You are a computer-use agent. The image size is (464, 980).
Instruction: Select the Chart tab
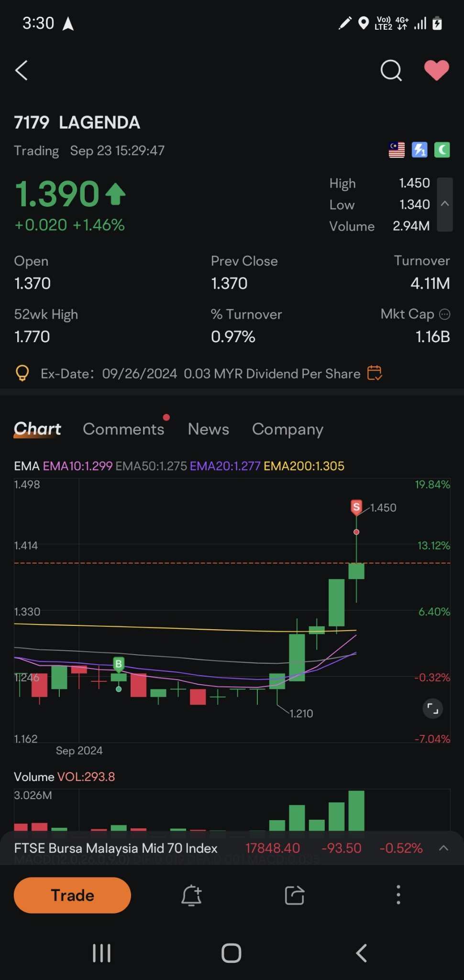pos(37,429)
